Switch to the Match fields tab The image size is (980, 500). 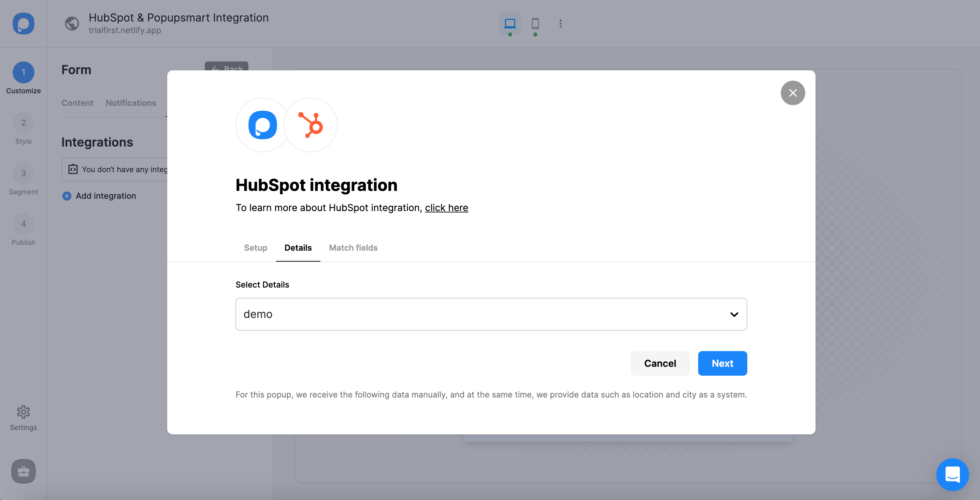point(353,248)
